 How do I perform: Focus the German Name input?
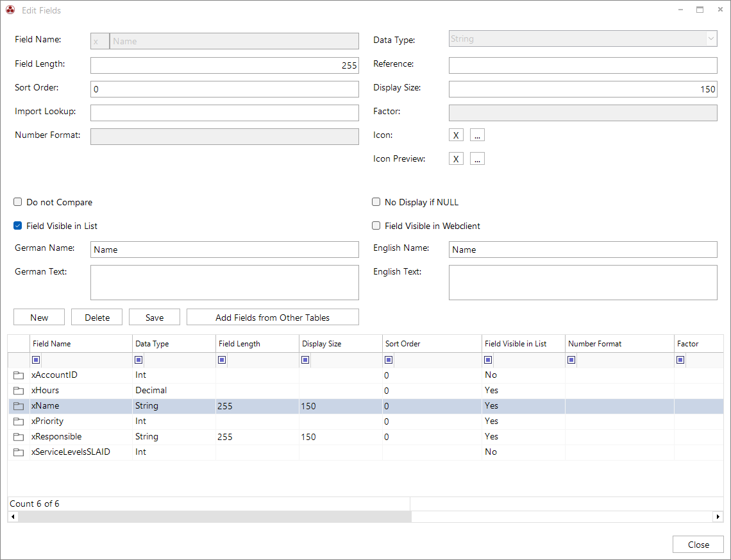224,250
